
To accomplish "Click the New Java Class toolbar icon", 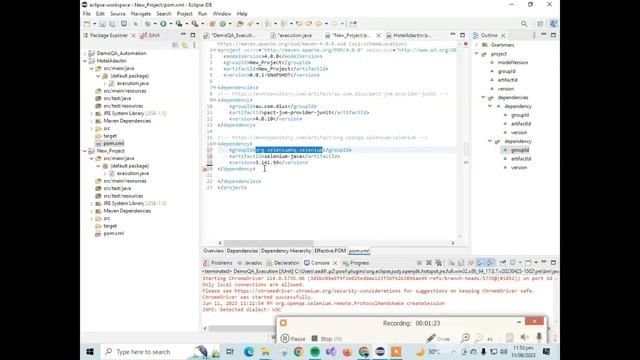I will click(223, 24).
